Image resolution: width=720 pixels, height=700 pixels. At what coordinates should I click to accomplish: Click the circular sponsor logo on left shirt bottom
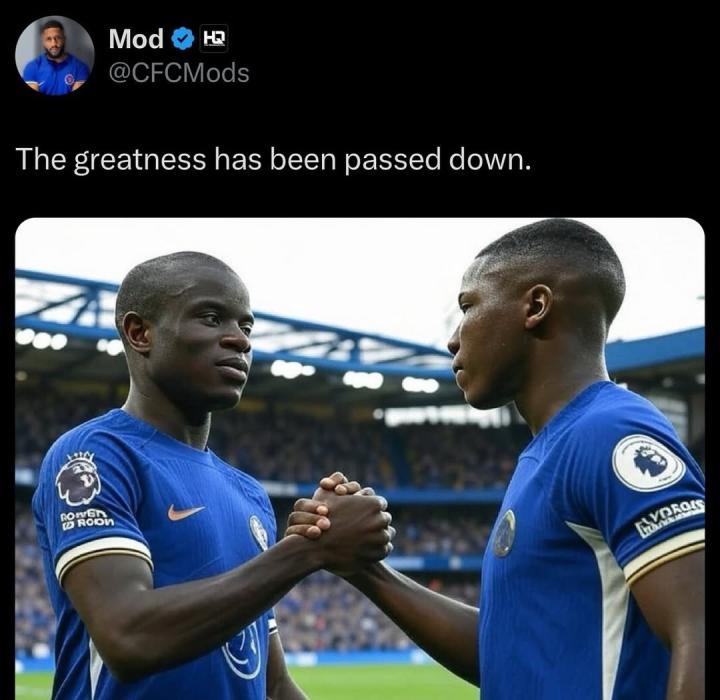pyautogui.click(x=242, y=651)
